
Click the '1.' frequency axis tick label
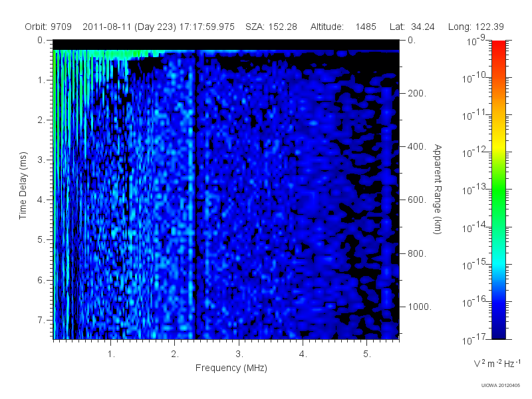pos(111,354)
